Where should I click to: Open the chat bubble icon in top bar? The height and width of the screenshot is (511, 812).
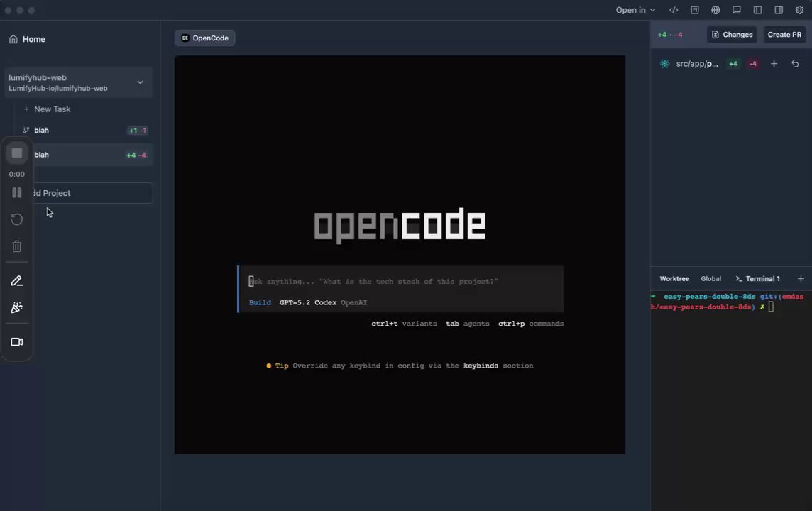click(736, 10)
